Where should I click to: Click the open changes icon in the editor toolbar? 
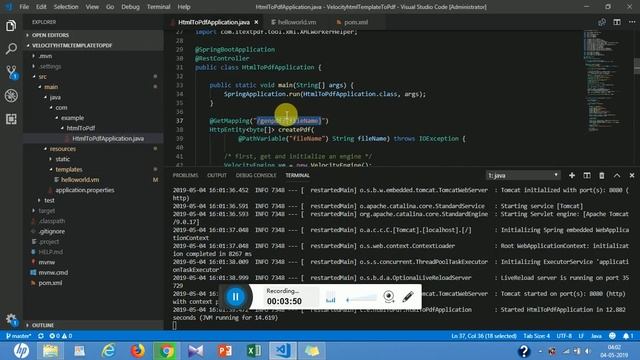coord(602,22)
